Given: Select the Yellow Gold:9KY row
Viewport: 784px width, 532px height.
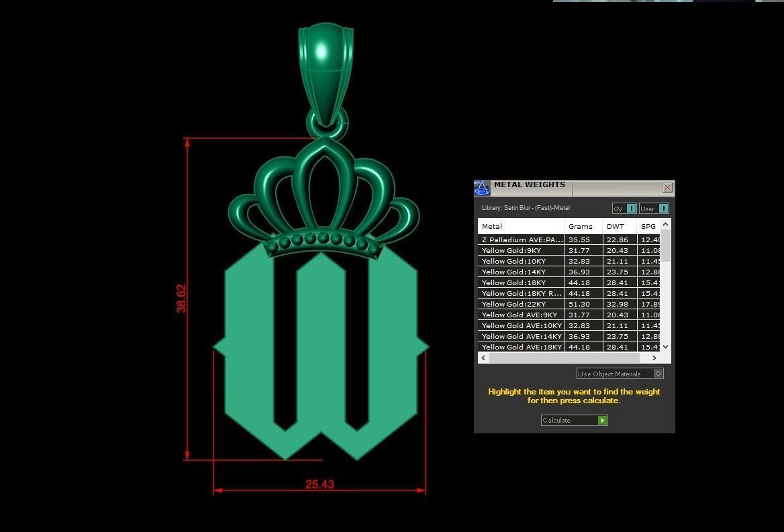Looking at the screenshot, I should 569,250.
